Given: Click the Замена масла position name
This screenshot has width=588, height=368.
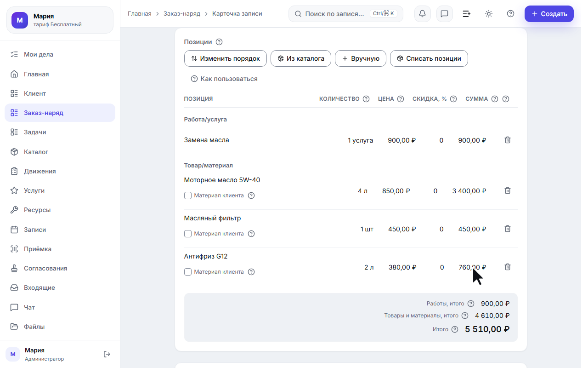Looking at the screenshot, I should 206,140.
